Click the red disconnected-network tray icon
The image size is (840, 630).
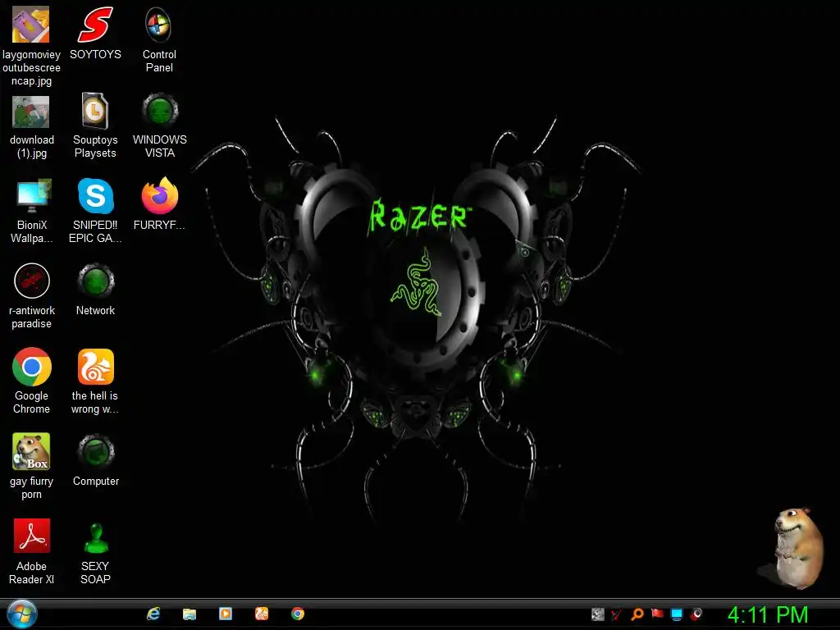617,614
